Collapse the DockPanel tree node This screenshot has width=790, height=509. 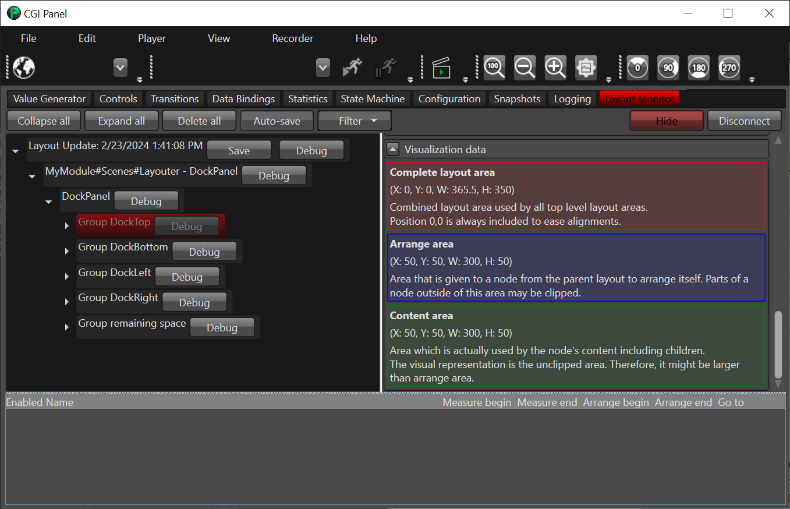coord(49,202)
